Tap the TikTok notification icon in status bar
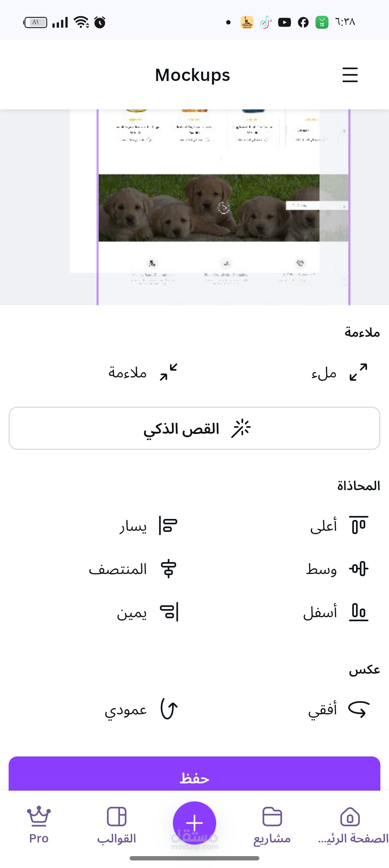 [x=266, y=22]
